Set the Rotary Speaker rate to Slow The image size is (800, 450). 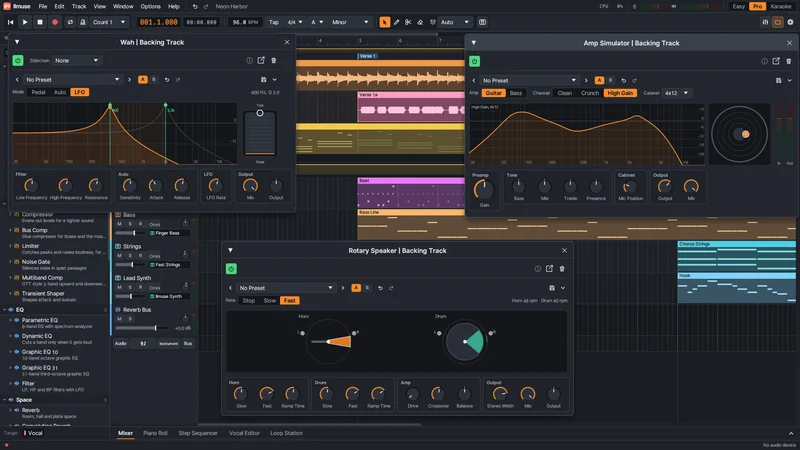[269, 301]
